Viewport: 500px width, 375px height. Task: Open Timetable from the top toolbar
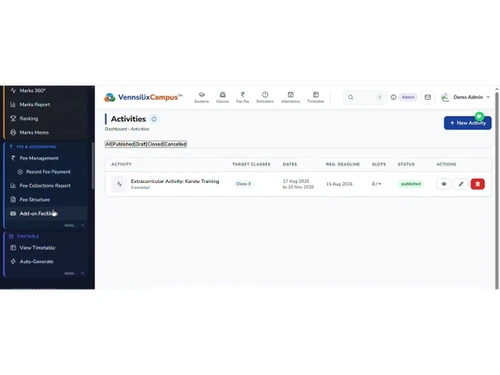tap(316, 97)
